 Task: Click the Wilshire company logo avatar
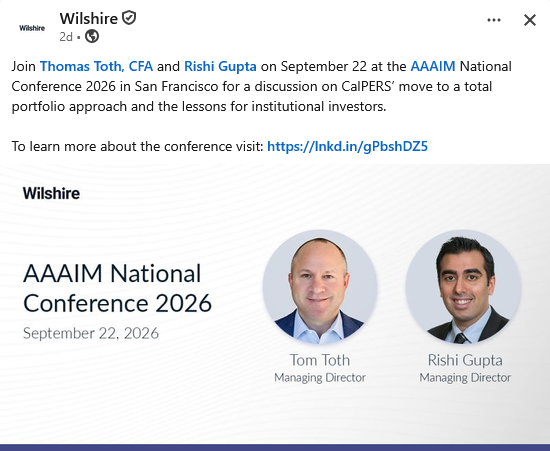(x=32, y=28)
